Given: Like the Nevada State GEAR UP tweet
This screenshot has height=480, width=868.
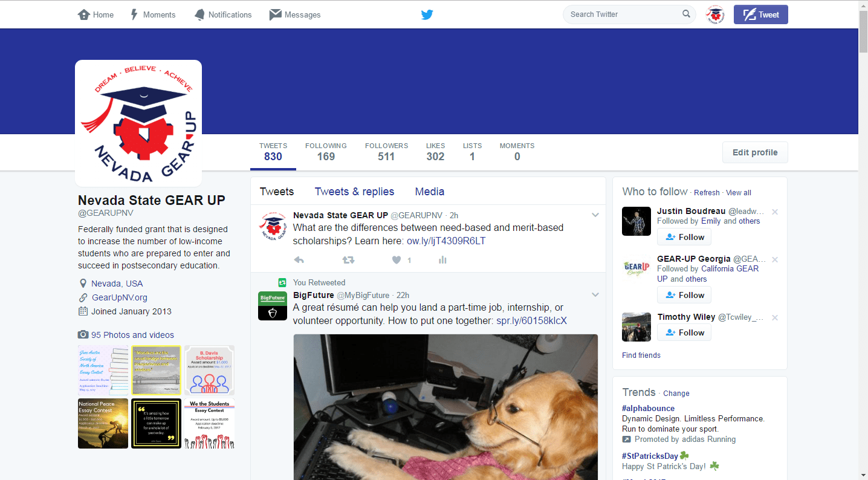Looking at the screenshot, I should coord(397,260).
